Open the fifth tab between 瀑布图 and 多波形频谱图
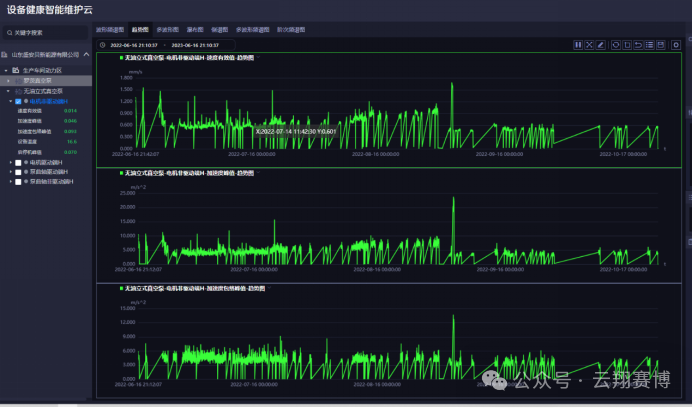Viewport: 693px width, 408px height. [219, 30]
